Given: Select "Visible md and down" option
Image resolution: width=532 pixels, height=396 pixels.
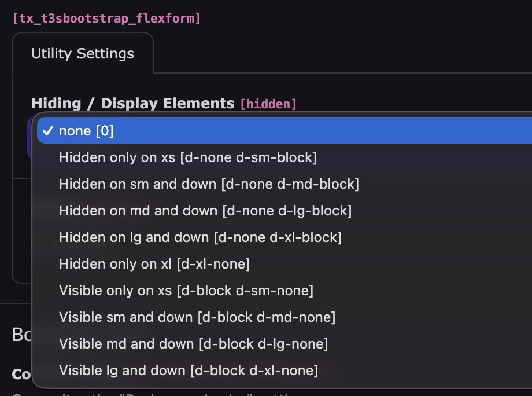Looking at the screenshot, I should click(193, 344).
